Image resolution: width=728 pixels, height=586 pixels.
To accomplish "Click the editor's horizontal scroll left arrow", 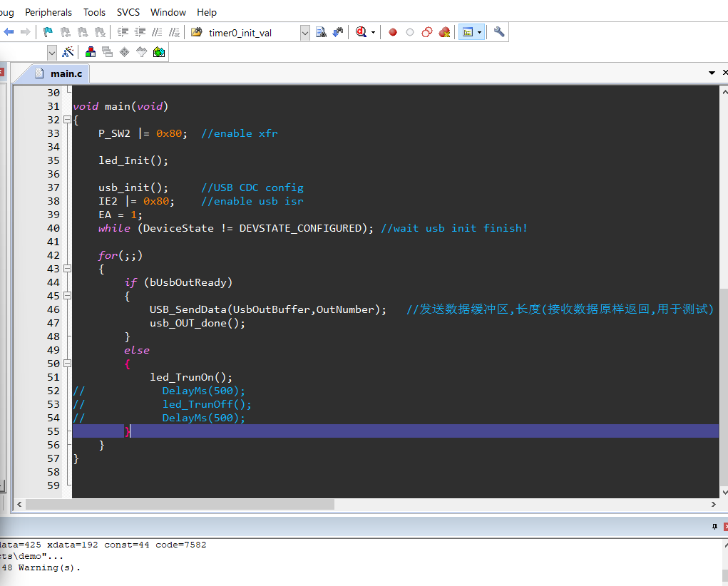I will (19, 504).
